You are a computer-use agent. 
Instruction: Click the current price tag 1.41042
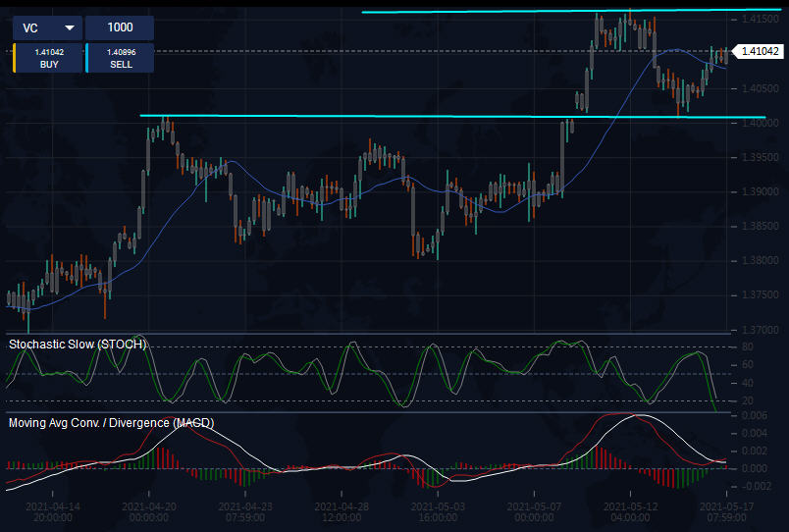760,51
